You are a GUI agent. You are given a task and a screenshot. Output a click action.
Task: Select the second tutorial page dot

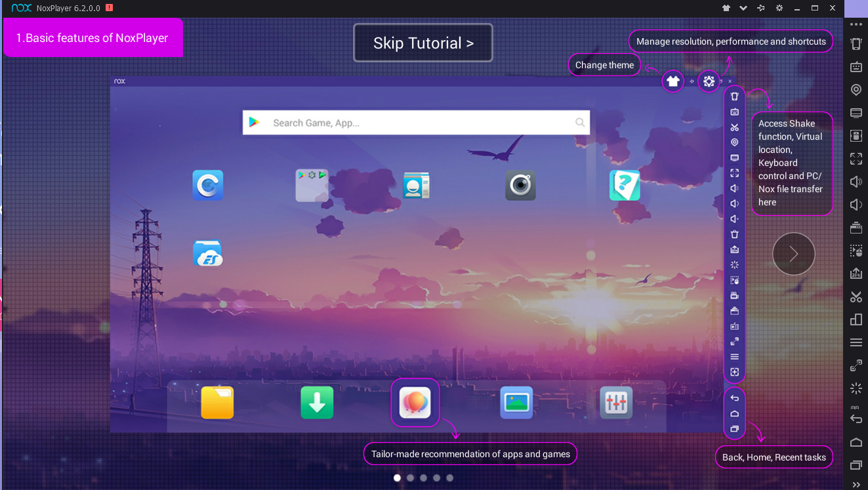point(410,478)
